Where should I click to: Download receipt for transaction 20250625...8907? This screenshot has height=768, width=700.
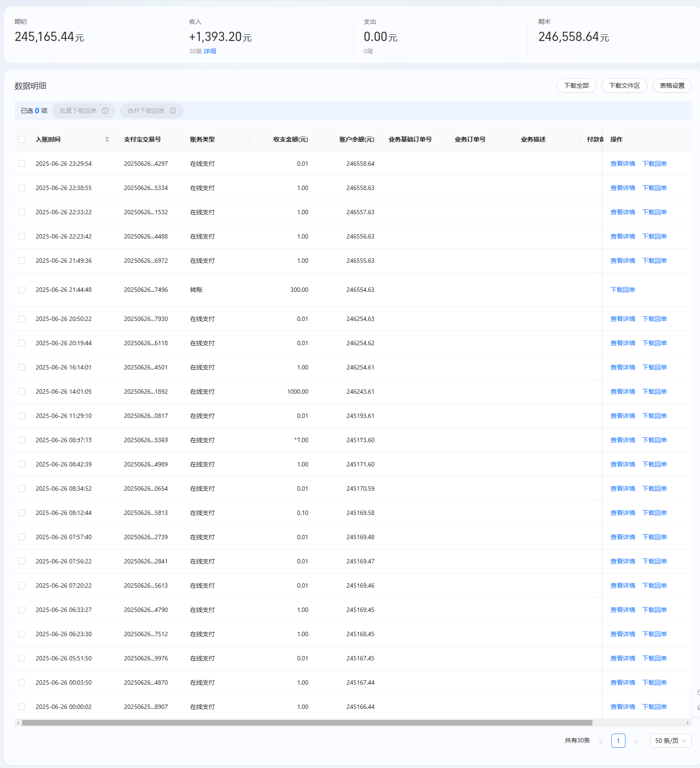[x=655, y=707]
